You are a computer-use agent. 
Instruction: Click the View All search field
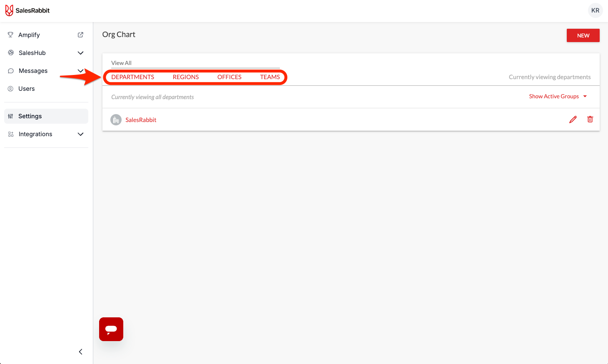(195, 63)
